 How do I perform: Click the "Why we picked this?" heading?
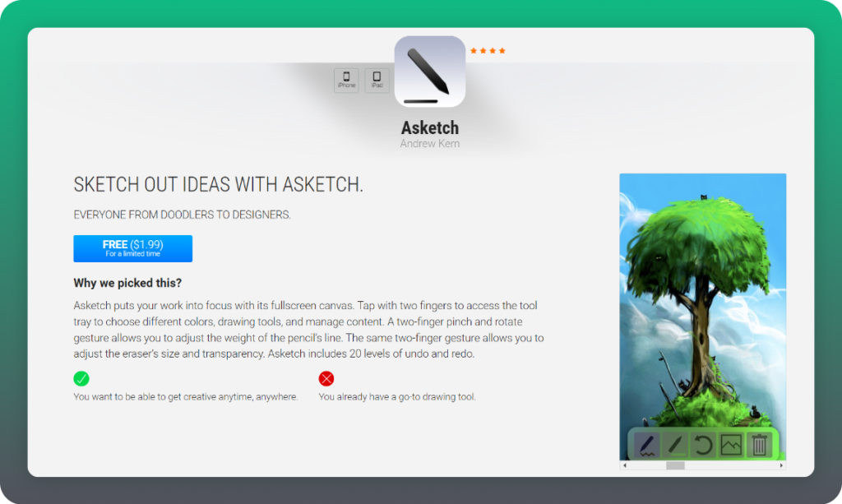click(127, 283)
